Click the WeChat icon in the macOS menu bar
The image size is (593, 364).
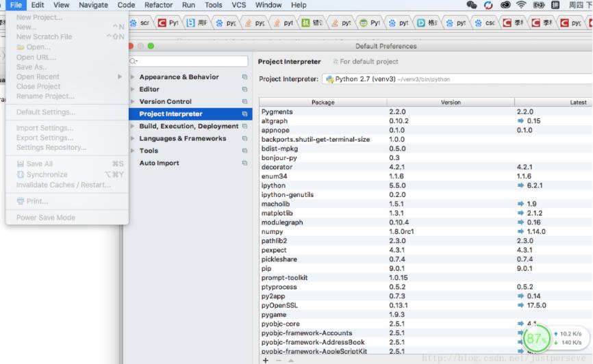[471, 5]
